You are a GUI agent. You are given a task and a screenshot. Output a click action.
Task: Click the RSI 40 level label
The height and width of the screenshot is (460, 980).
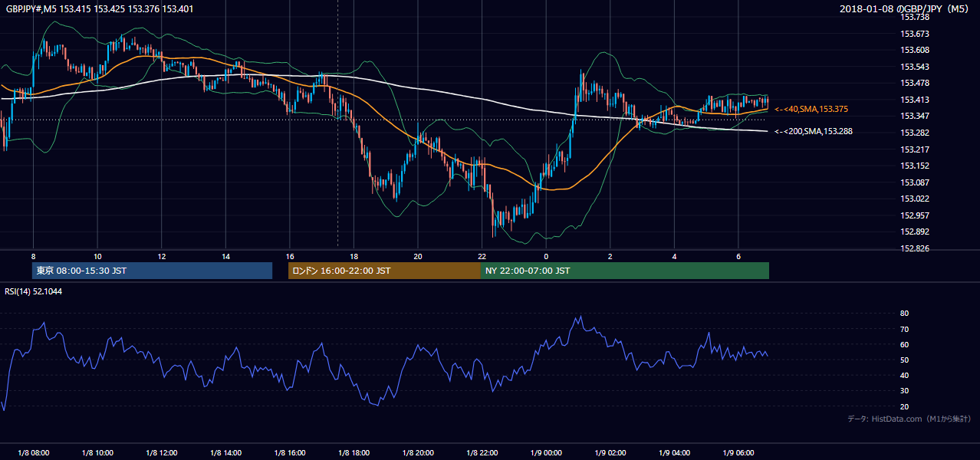(904, 375)
